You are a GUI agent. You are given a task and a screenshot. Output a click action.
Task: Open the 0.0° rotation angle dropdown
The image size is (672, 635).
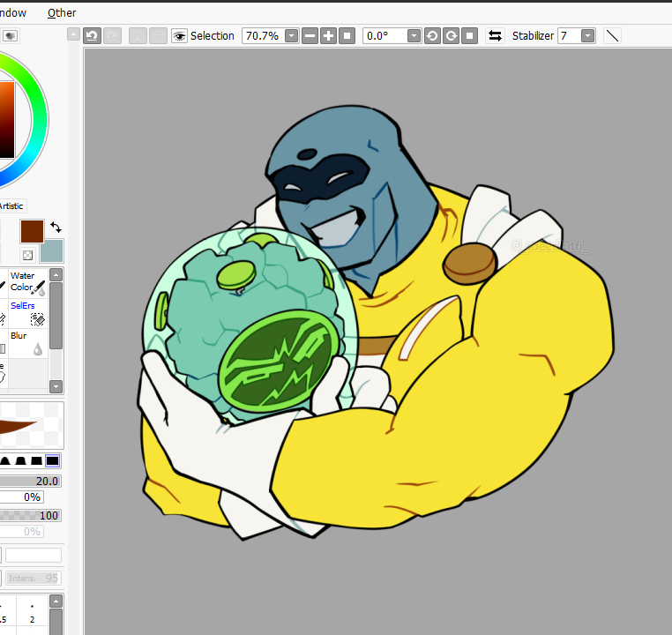[414, 36]
